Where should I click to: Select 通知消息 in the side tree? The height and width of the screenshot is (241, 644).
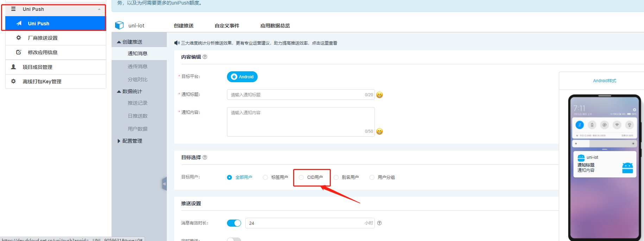coord(138,53)
